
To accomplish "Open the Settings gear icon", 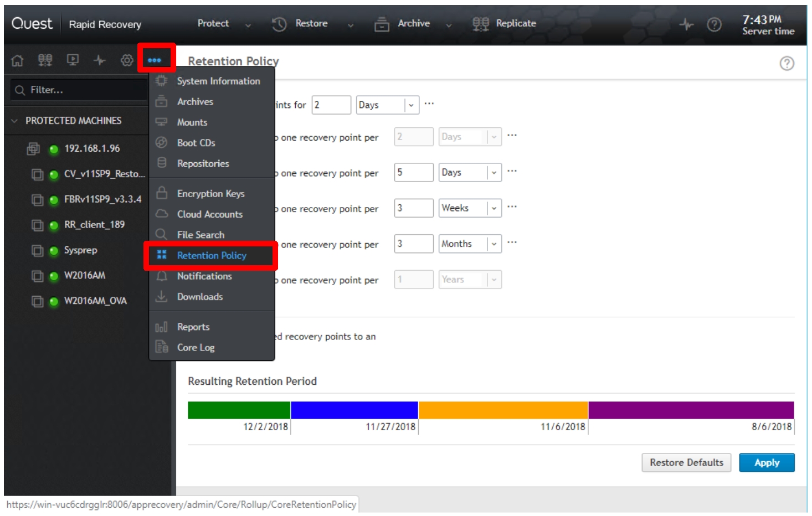I will pos(127,60).
